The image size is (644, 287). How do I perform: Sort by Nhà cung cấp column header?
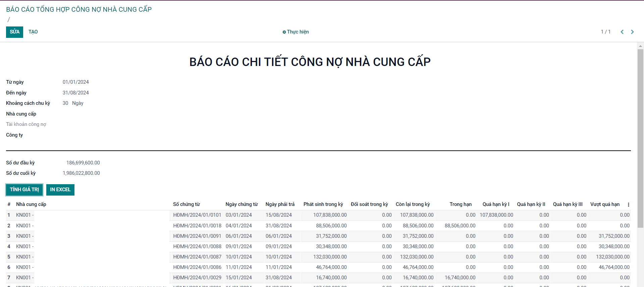[x=31, y=204]
